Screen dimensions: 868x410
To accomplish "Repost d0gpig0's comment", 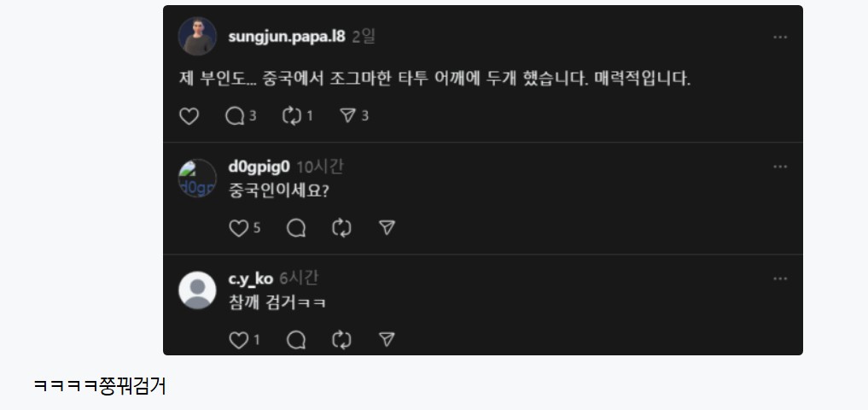I will coord(341,228).
